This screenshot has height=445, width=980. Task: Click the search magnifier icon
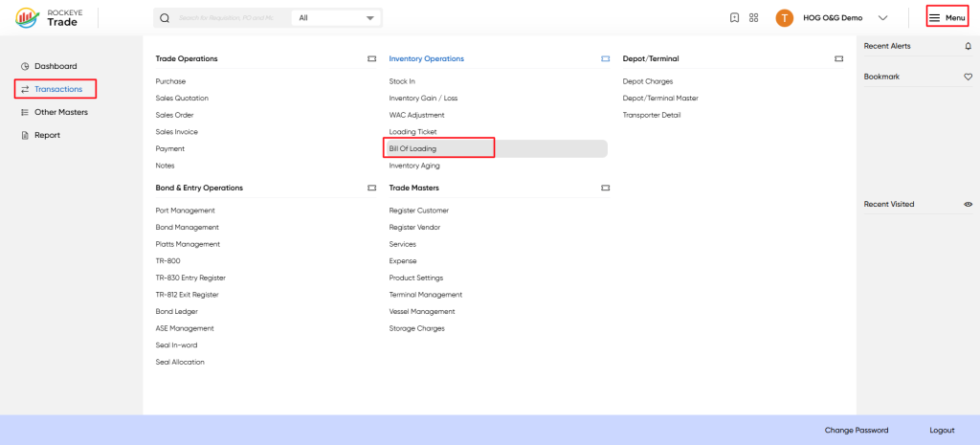coord(165,18)
